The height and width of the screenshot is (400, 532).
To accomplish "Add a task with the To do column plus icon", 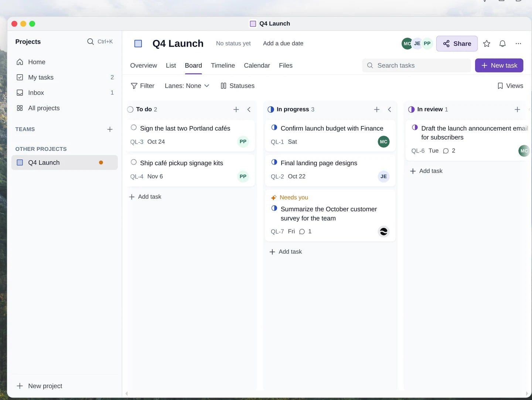I will (236, 109).
